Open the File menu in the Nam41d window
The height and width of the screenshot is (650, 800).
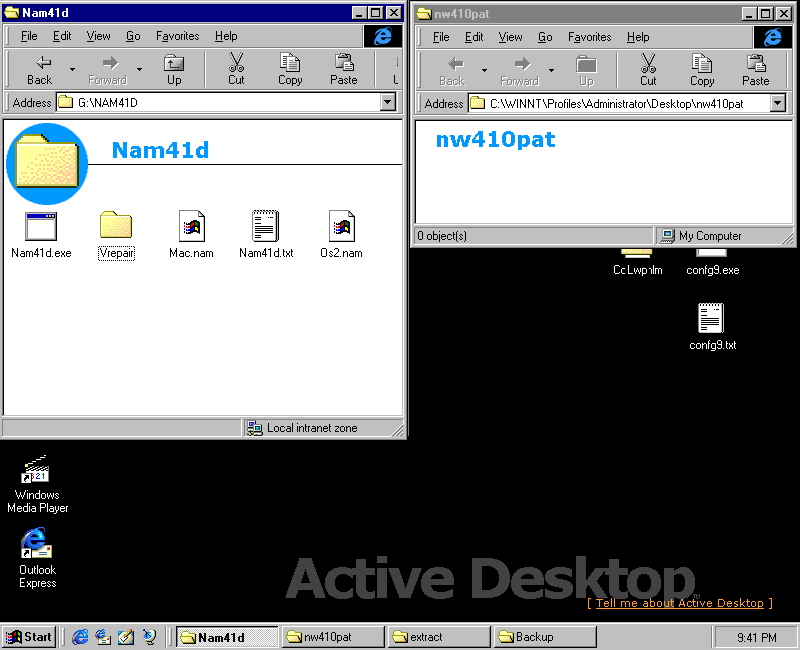pyautogui.click(x=29, y=36)
